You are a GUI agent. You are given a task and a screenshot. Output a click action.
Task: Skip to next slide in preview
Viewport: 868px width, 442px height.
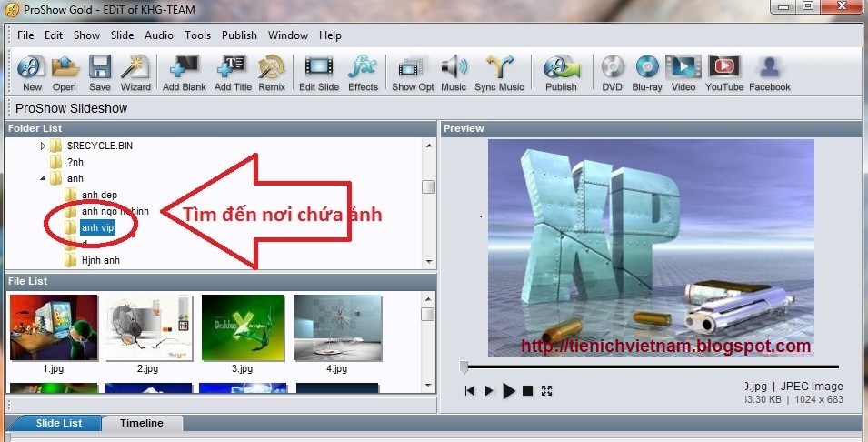point(490,391)
